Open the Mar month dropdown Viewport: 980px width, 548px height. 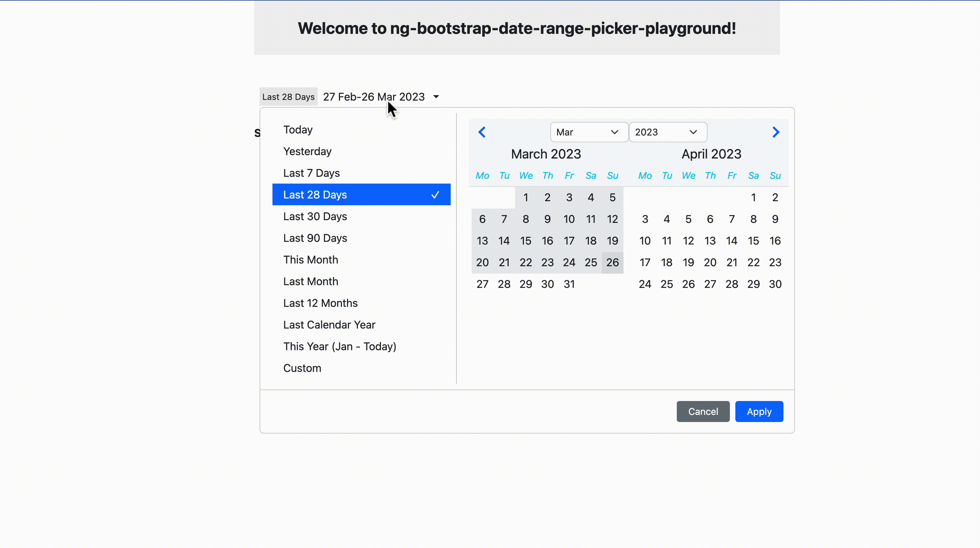[589, 132]
